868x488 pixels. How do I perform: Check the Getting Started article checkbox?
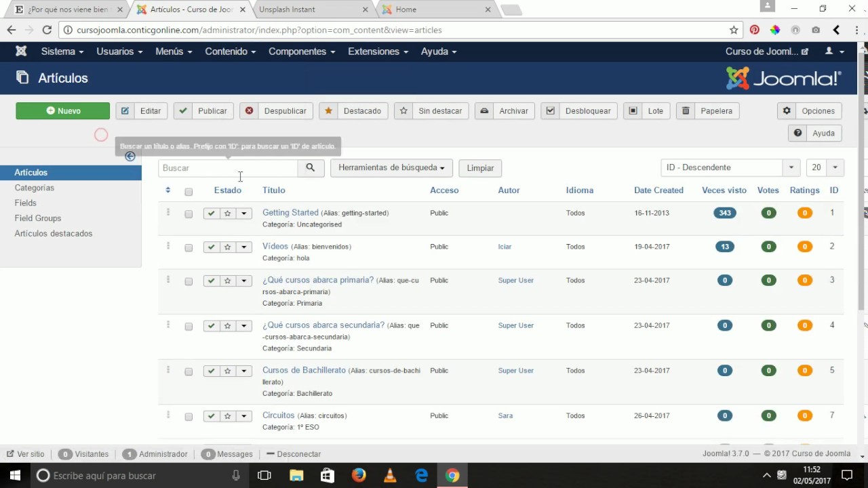[x=189, y=214]
